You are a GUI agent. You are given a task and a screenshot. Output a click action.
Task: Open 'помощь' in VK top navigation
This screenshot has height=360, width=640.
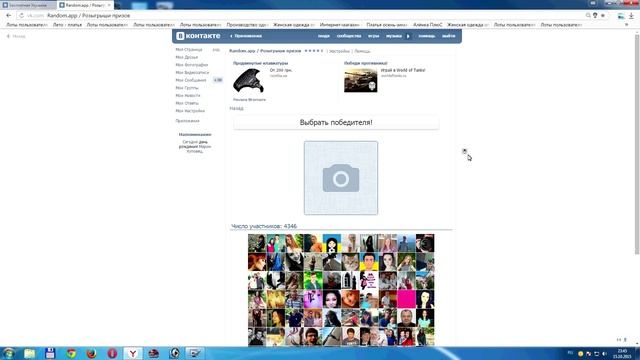pyautogui.click(x=427, y=36)
